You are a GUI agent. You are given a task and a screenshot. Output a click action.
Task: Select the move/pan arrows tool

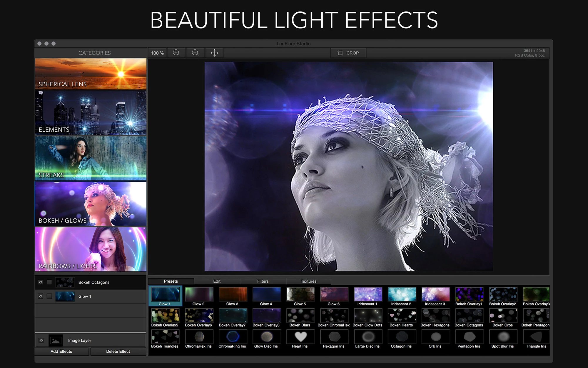(x=214, y=53)
